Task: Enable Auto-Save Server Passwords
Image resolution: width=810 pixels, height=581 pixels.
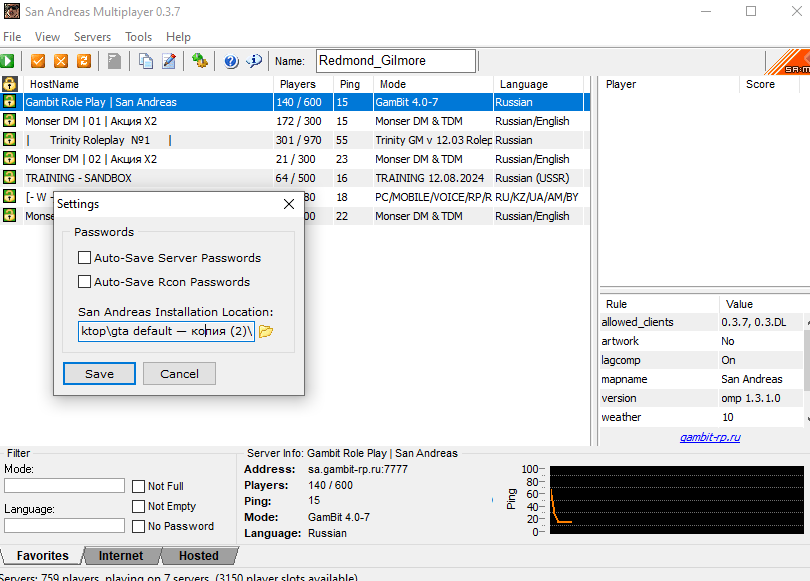Action: coord(85,258)
